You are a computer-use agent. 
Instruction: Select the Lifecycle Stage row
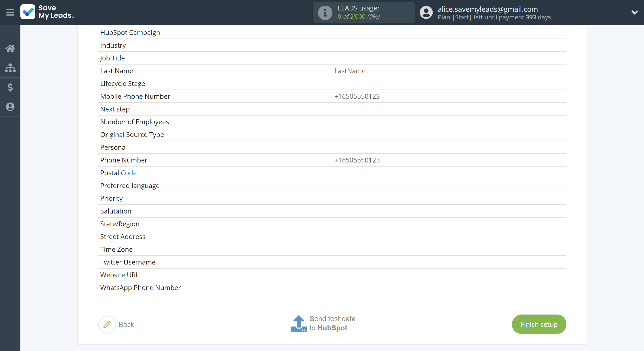pyautogui.click(x=332, y=83)
